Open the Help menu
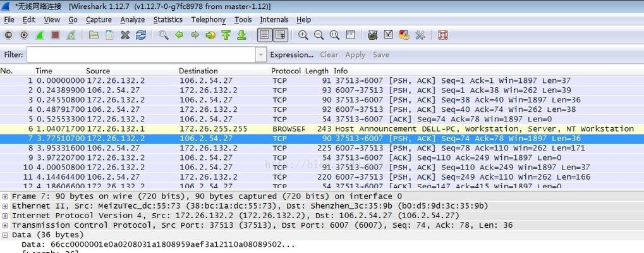 coord(303,20)
